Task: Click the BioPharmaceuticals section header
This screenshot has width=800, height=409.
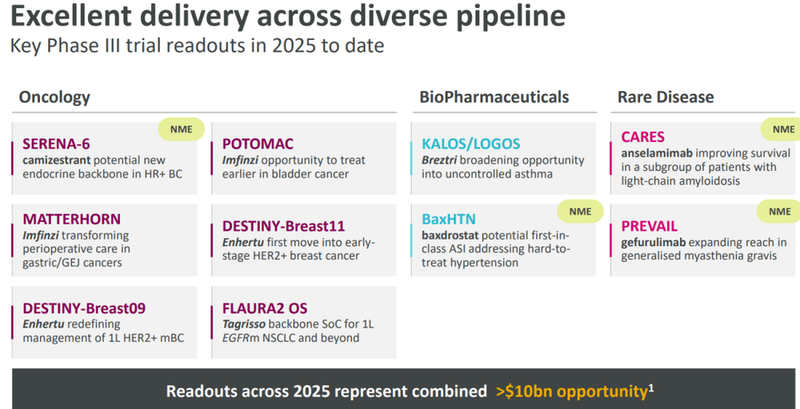Action: pyautogui.click(x=494, y=97)
